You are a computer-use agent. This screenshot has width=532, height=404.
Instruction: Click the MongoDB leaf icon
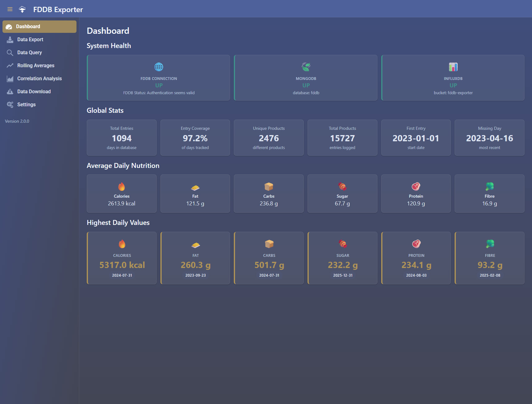click(x=306, y=67)
